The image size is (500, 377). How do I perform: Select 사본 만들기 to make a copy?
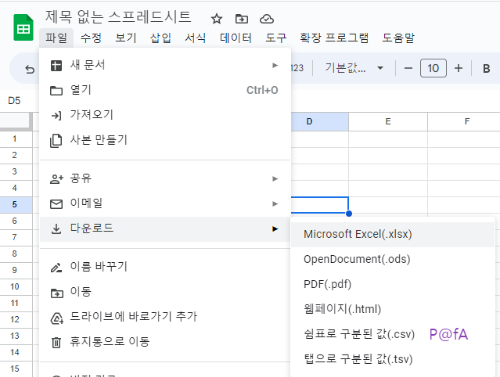(x=165, y=140)
